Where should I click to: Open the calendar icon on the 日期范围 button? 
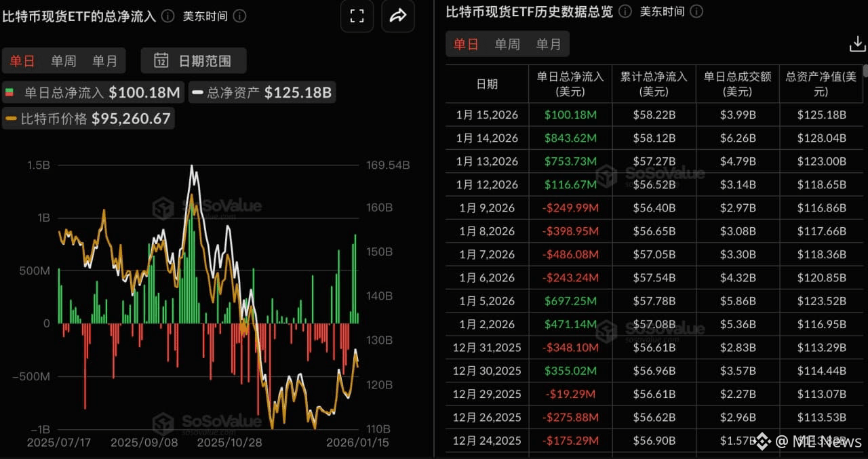[x=161, y=60]
